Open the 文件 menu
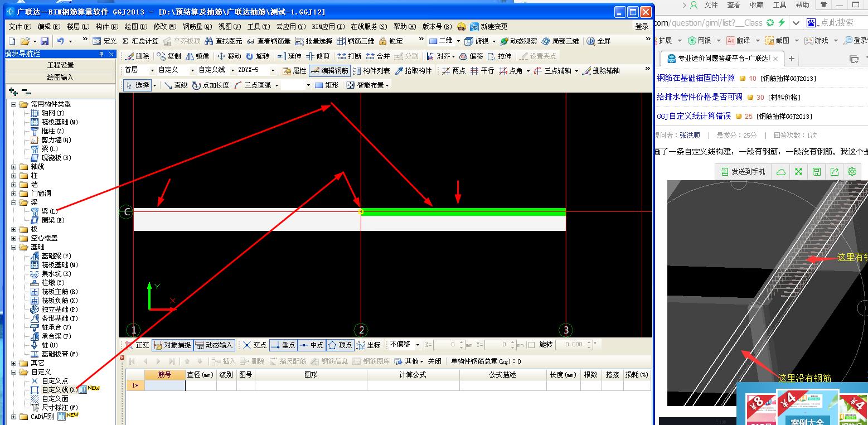Screen dimensions: 868x425 (x=20, y=27)
